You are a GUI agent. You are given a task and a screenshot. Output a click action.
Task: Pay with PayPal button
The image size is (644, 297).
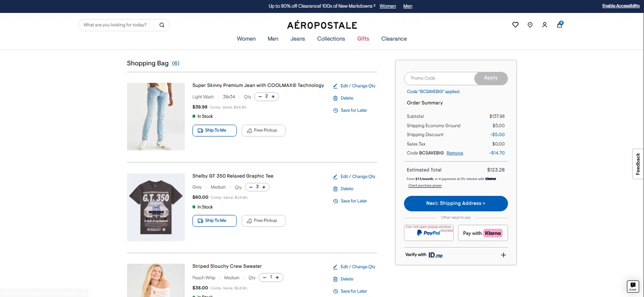coord(428,233)
